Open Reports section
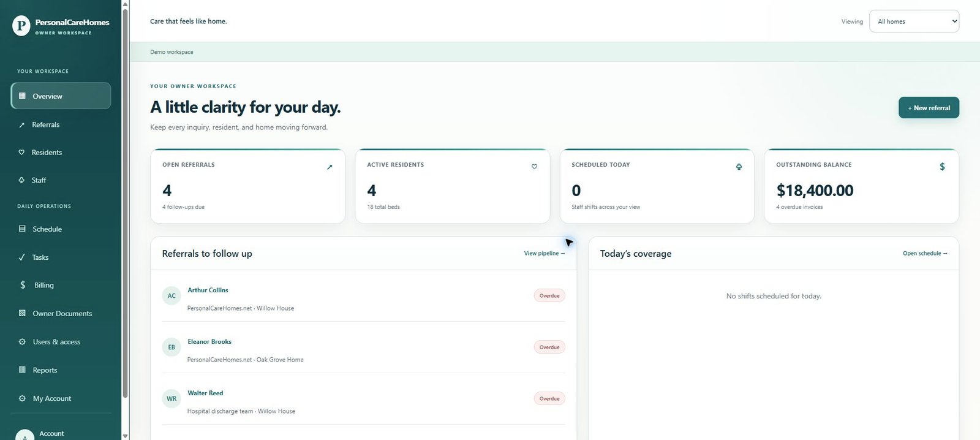 pos(61,370)
